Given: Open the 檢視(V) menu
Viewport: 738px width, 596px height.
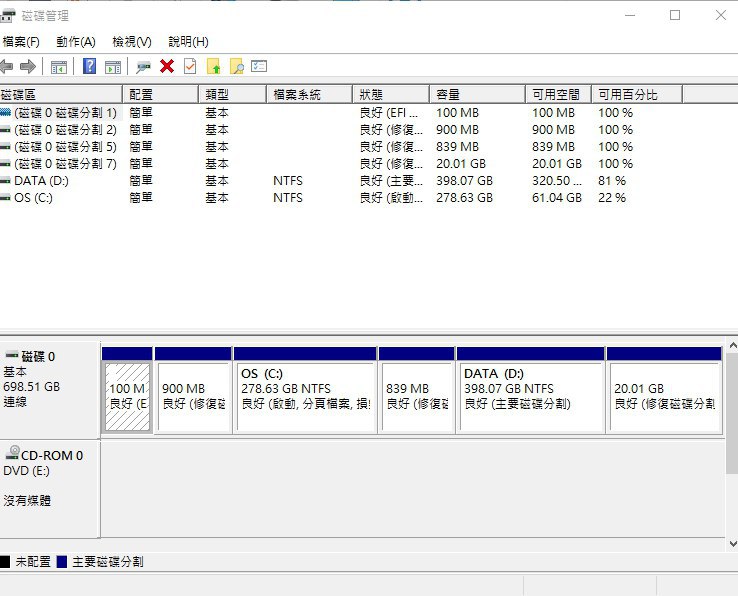Looking at the screenshot, I should tap(132, 42).
